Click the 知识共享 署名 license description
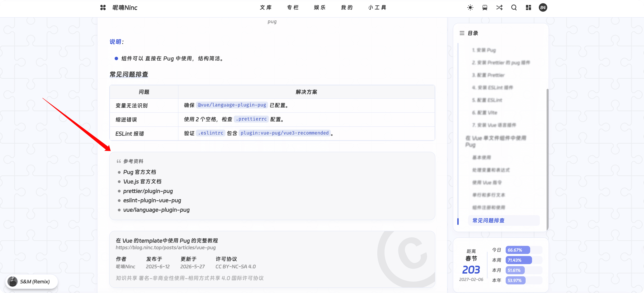 (x=190, y=278)
